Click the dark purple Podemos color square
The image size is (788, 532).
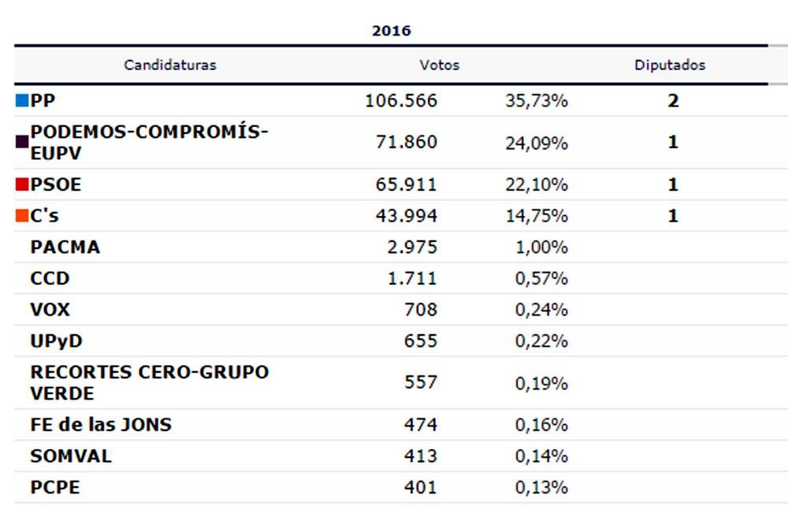[22, 142]
